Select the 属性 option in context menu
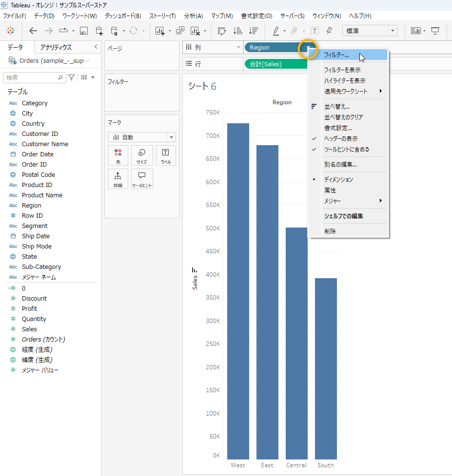 coord(330,190)
